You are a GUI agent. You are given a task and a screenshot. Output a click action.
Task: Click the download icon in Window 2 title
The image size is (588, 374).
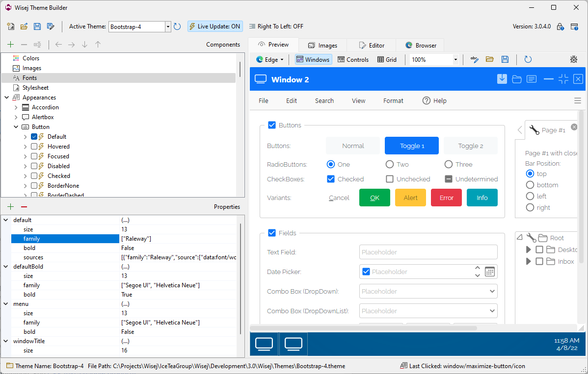pos(502,79)
